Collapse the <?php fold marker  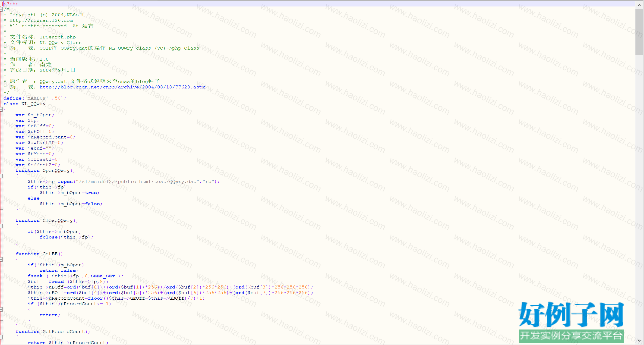(x=1, y=4)
